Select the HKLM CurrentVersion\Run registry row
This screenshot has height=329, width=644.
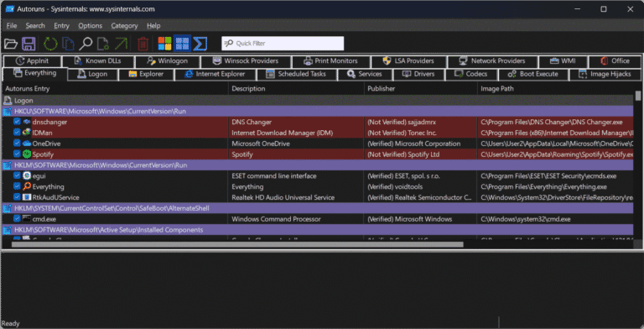pyautogui.click(x=318, y=164)
